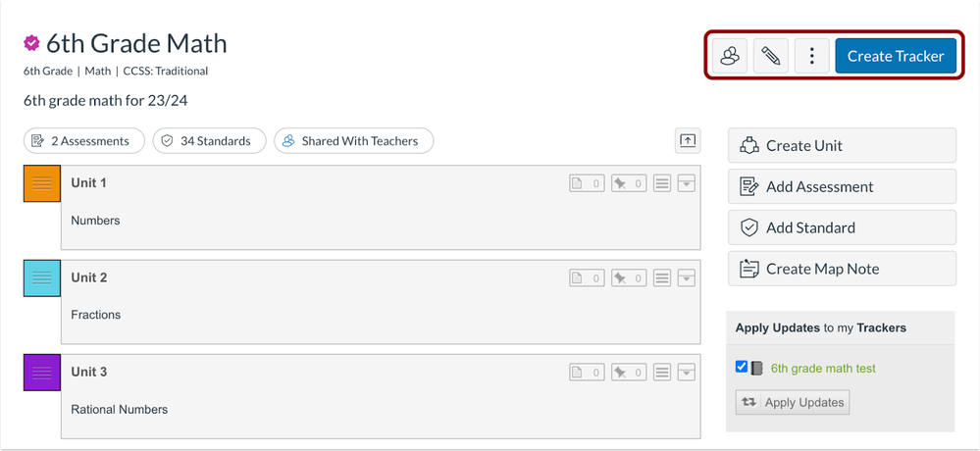Image resolution: width=980 pixels, height=451 pixels.
Task: Expand Unit 1 dropdown arrow
Action: [687, 183]
